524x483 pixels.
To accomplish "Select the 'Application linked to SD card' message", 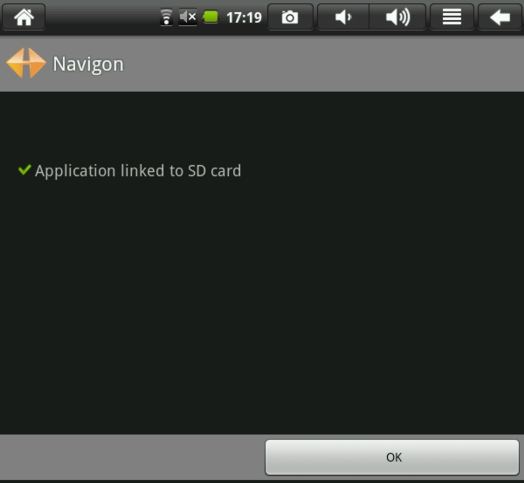I will (x=138, y=171).
